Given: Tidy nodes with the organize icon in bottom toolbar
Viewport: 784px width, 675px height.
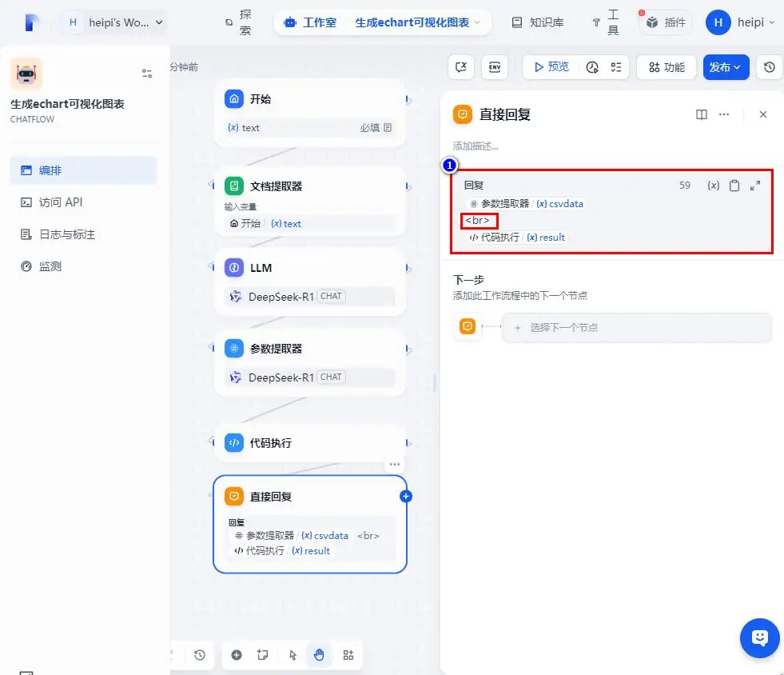Looking at the screenshot, I should point(348,654).
